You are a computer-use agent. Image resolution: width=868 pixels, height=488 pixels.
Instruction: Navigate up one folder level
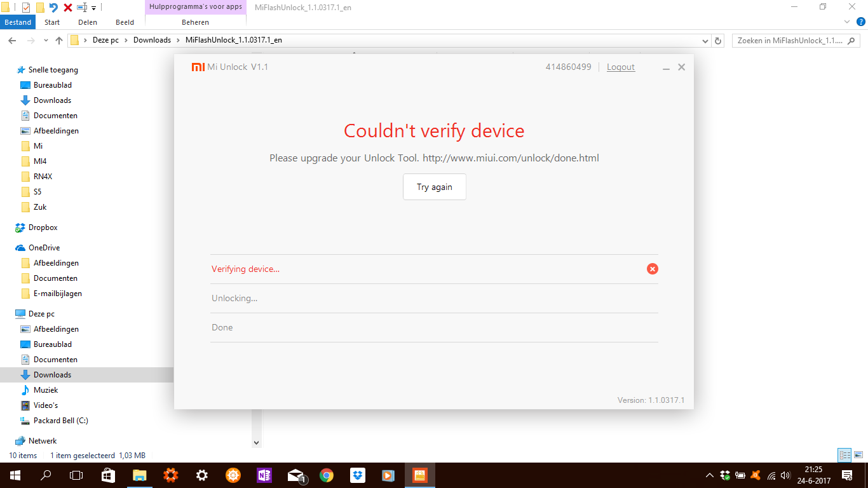(x=59, y=40)
